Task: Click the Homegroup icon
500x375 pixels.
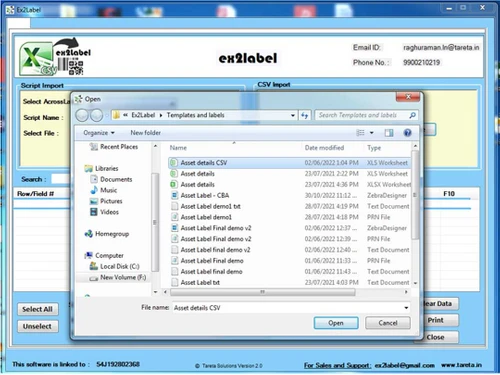Action: (x=89, y=234)
